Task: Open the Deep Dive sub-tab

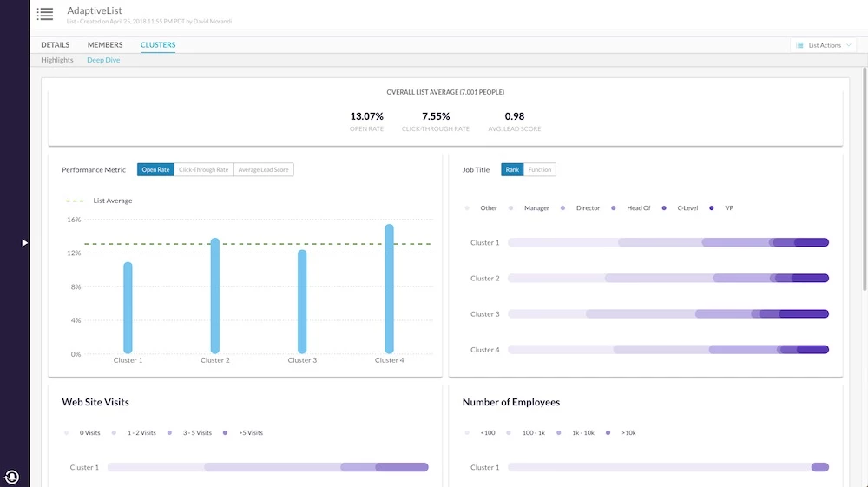Action: [x=103, y=60]
